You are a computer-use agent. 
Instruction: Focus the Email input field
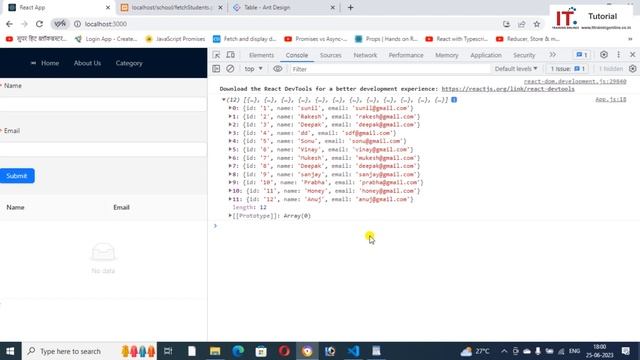pyautogui.click(x=103, y=149)
